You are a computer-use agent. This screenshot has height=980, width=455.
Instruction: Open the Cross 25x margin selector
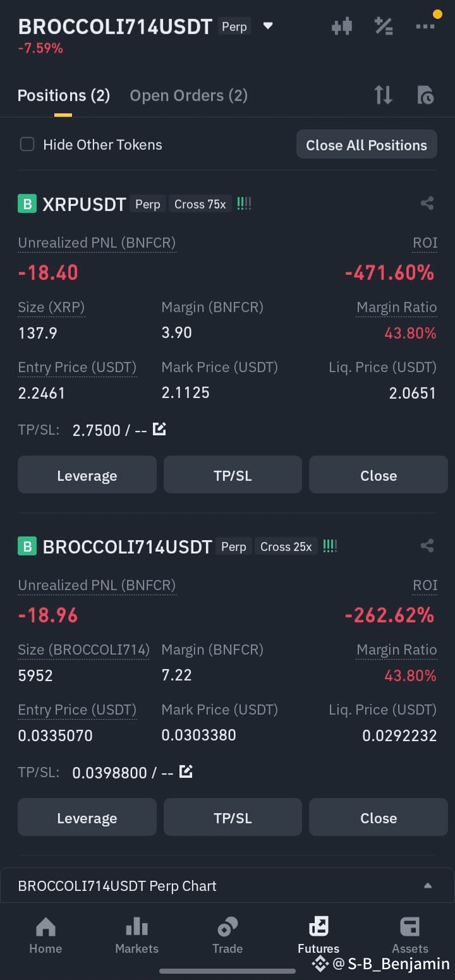click(286, 547)
